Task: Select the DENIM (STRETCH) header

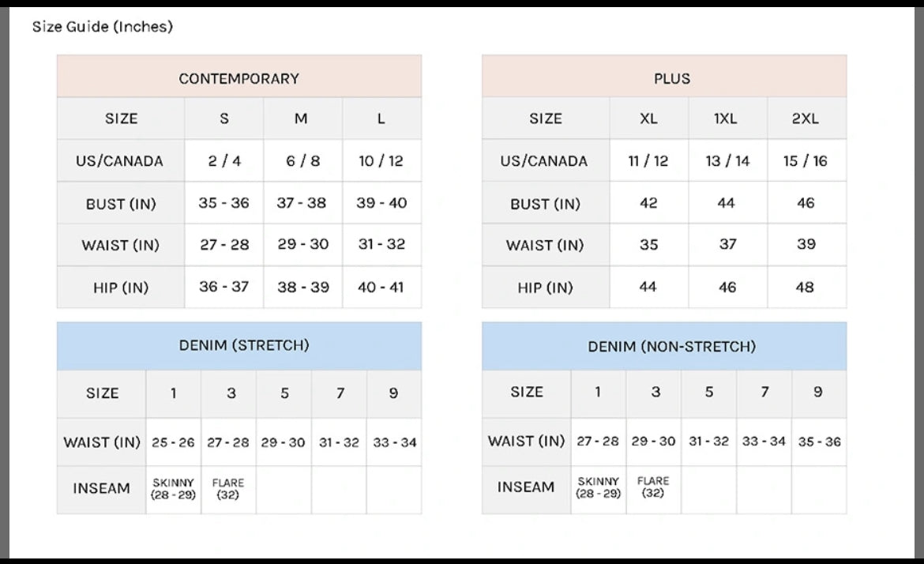Action: tap(244, 345)
